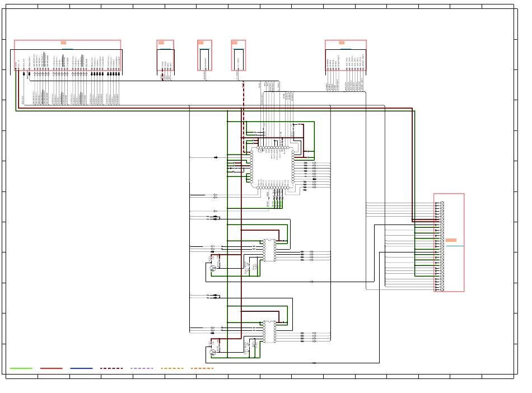Select the lower small dual-row IC

[270, 331]
